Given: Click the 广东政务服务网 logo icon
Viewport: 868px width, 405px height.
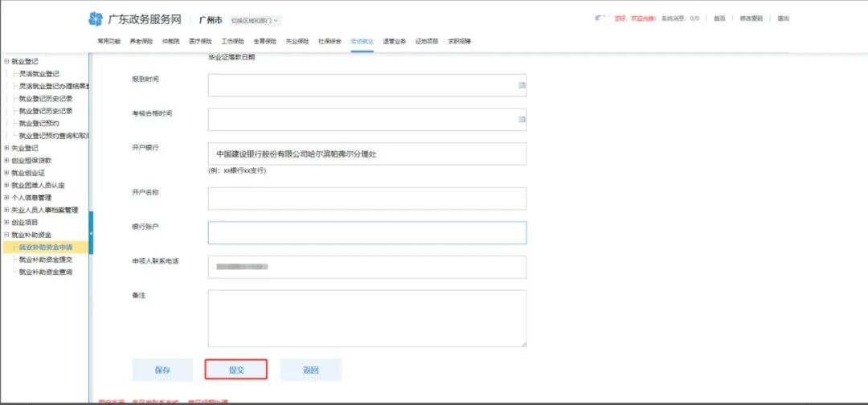Looking at the screenshot, I should pos(96,18).
